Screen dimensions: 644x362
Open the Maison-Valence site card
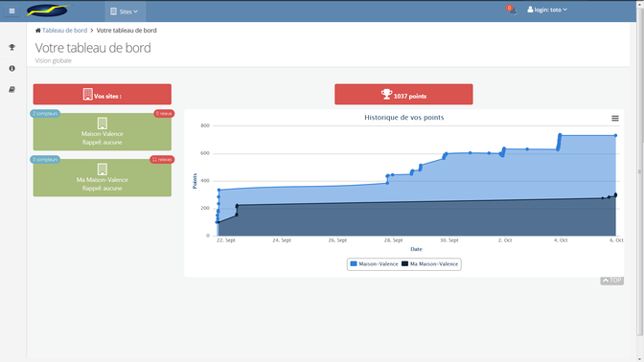(103, 132)
